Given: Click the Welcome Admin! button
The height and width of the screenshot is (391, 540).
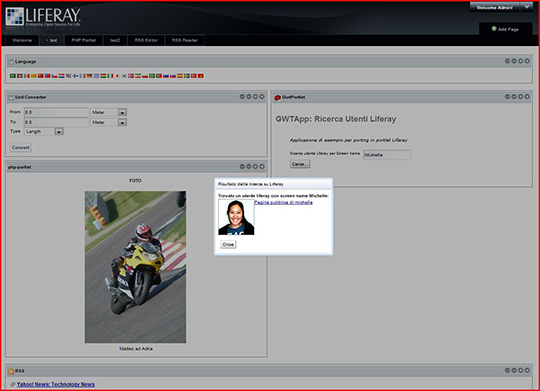Looking at the screenshot, I should click(495, 7).
